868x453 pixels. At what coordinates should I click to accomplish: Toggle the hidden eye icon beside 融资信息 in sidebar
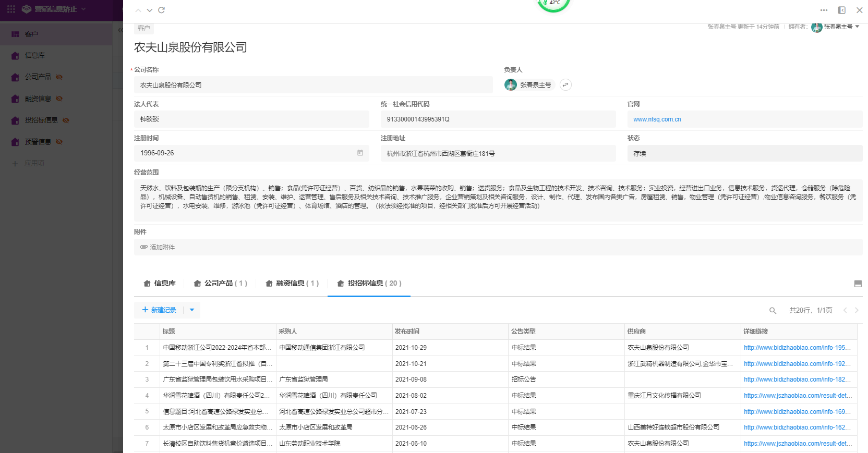click(x=59, y=99)
